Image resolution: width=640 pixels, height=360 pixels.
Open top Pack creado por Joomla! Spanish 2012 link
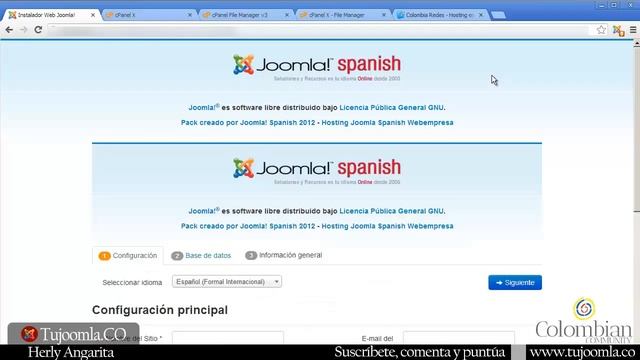point(248,122)
